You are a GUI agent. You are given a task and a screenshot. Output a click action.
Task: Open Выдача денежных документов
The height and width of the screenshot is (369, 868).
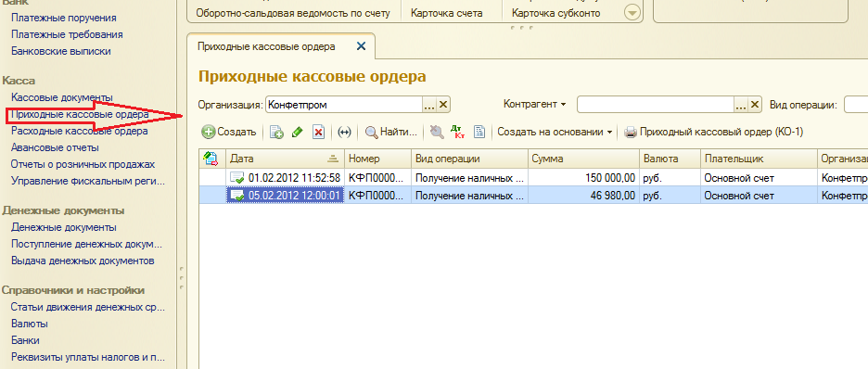point(83,261)
